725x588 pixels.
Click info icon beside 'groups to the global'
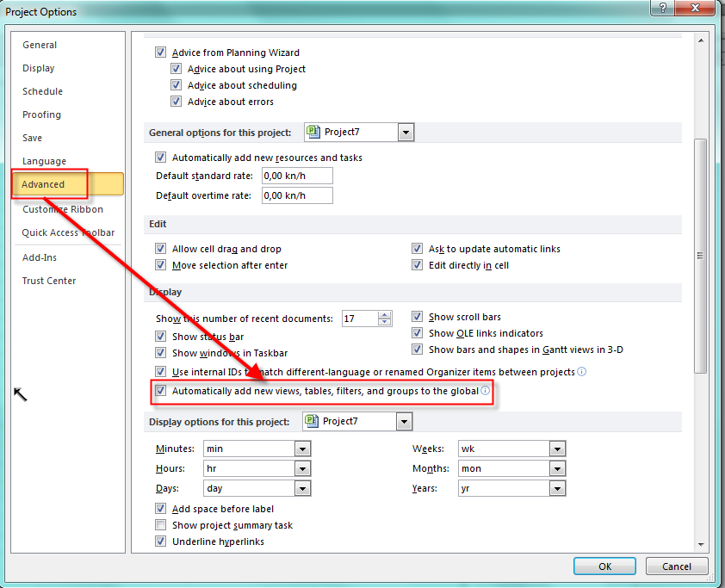485,391
